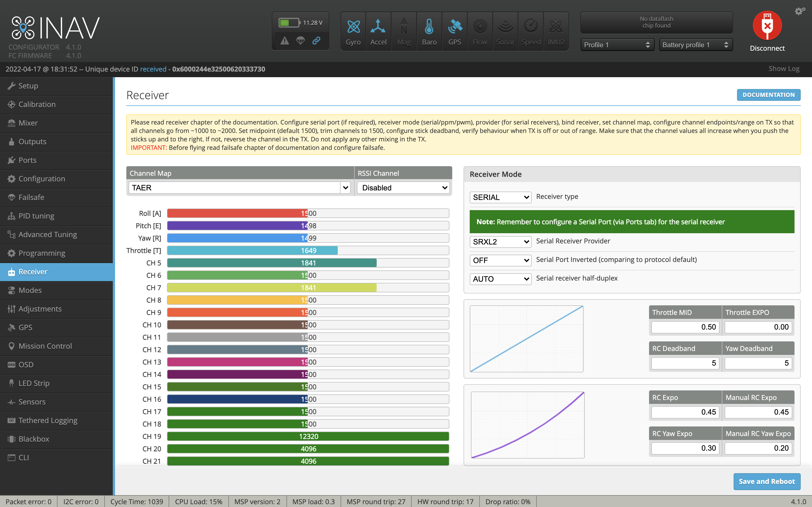Click the Throttle MID input field
Image resolution: width=812 pixels, height=507 pixels.
click(685, 327)
